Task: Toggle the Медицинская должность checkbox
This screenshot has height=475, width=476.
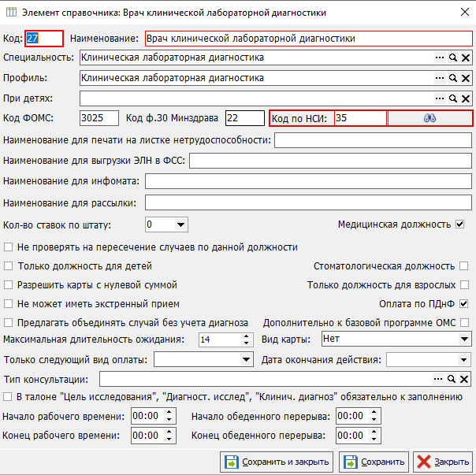Action: coord(459,225)
